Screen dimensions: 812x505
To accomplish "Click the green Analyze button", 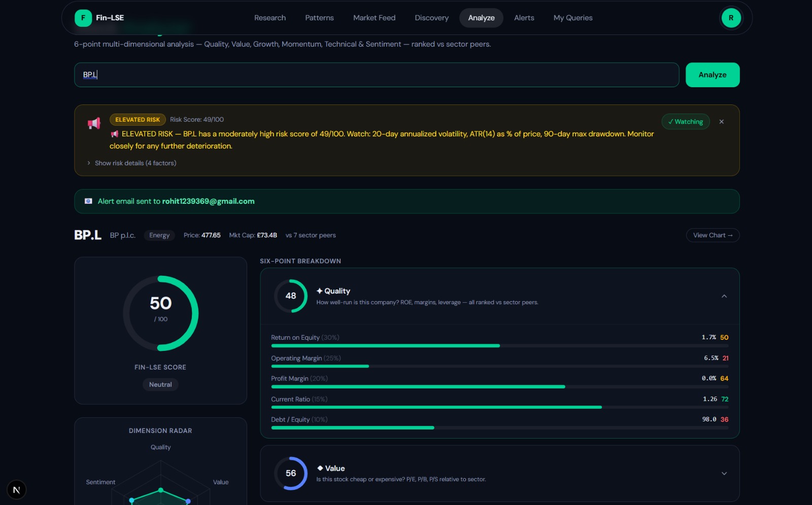I will click(x=713, y=75).
